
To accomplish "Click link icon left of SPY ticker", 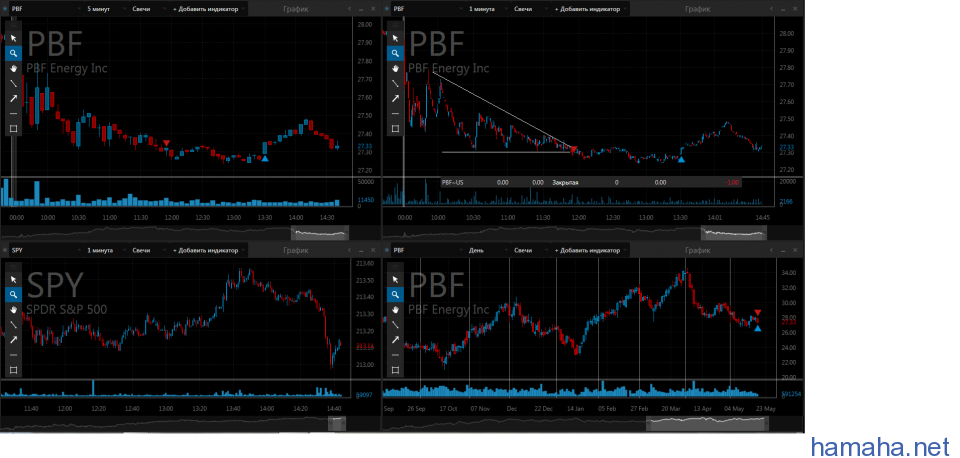I will tap(6, 250).
